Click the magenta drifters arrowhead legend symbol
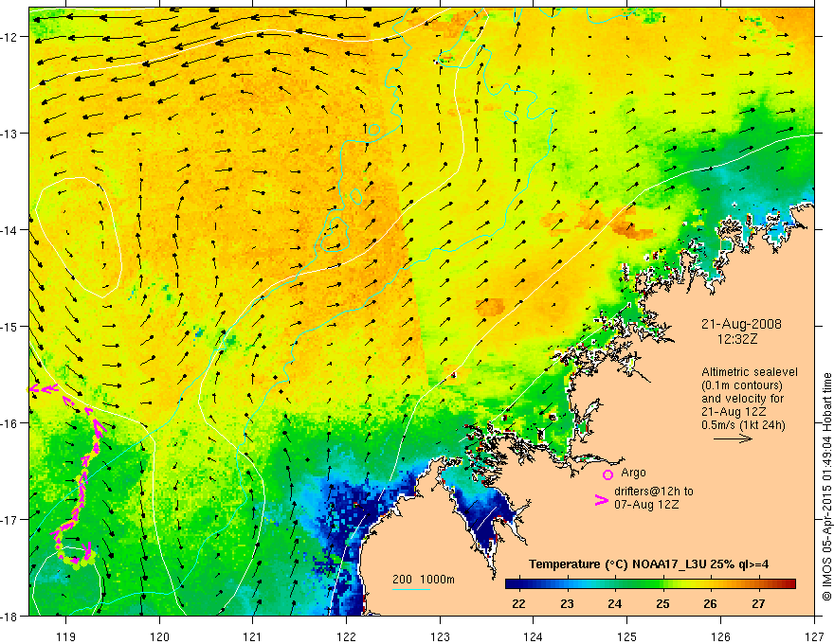 [602, 500]
